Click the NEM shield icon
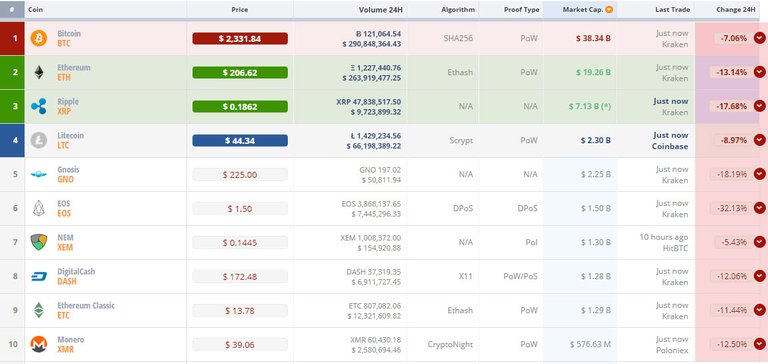 39,243
